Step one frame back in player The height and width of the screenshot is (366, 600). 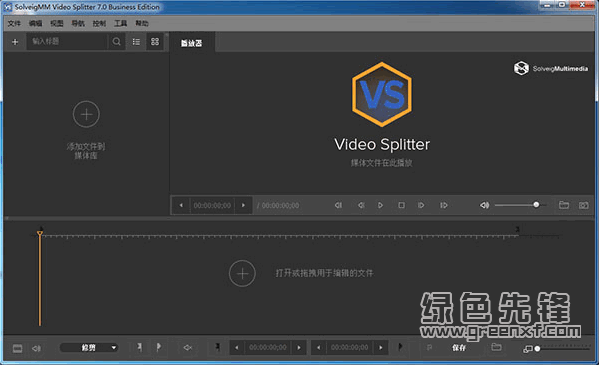(360, 205)
